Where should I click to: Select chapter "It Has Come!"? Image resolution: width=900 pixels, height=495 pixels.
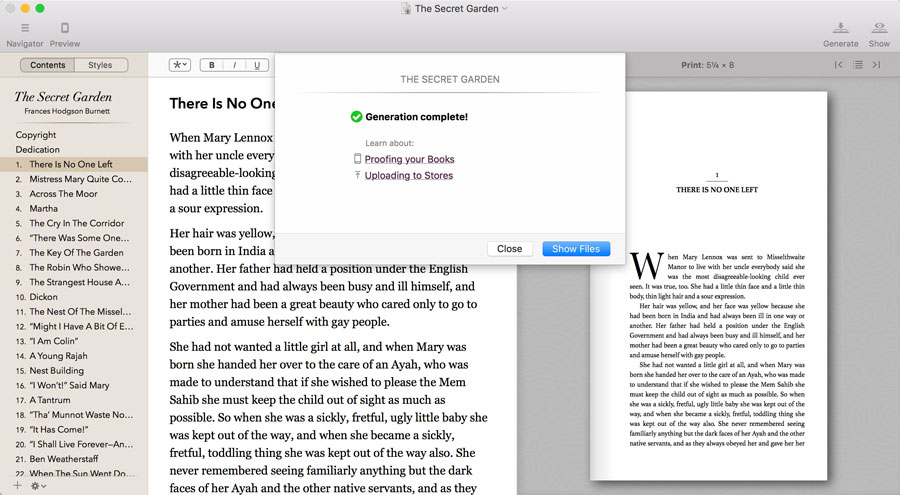click(73, 430)
